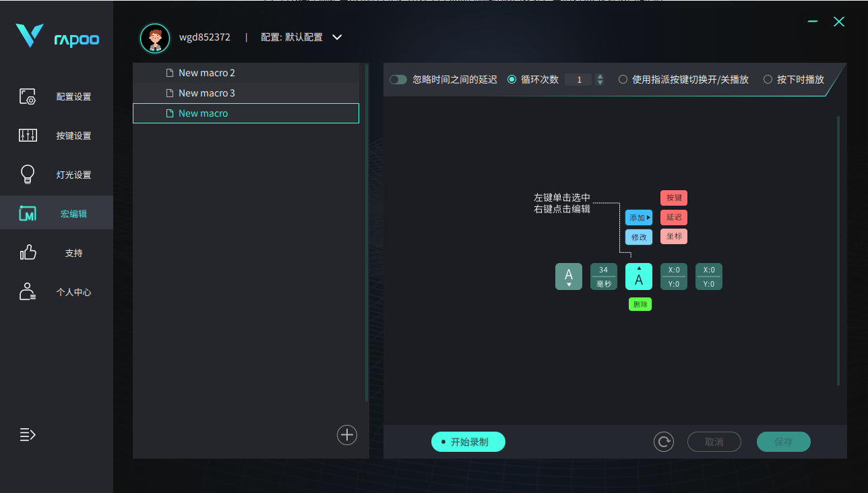868x493 pixels.
Task: Add a new macro with the plus icon
Action: pos(347,435)
